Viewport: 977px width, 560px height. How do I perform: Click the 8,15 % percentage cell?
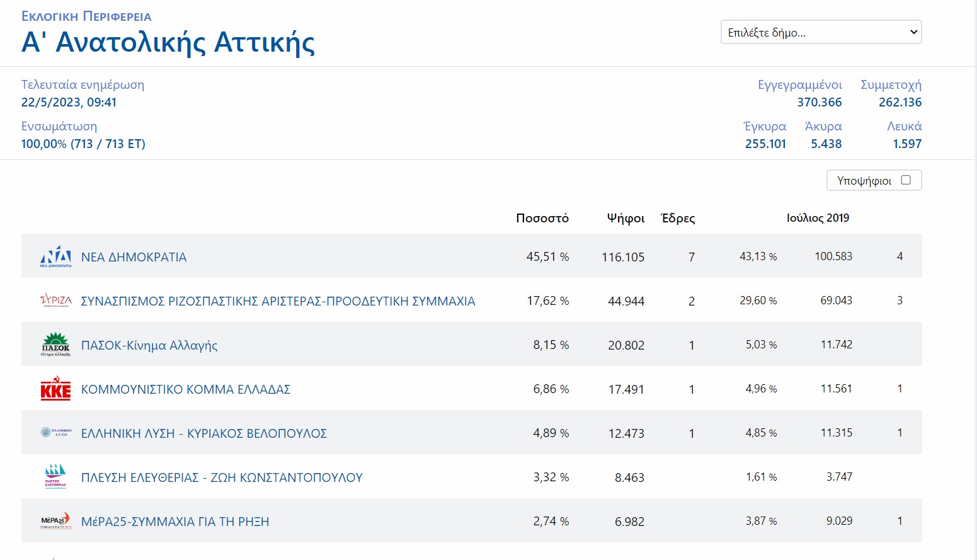[551, 345]
